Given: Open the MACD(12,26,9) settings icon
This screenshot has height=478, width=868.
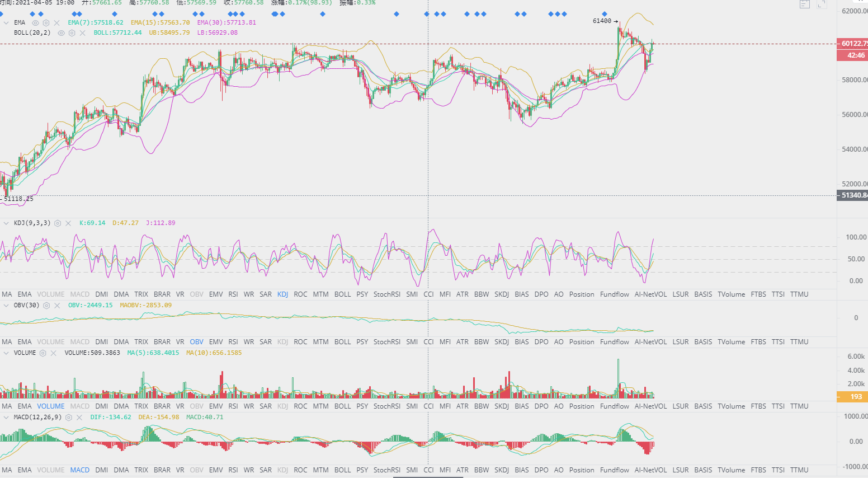Looking at the screenshot, I should click(68, 418).
